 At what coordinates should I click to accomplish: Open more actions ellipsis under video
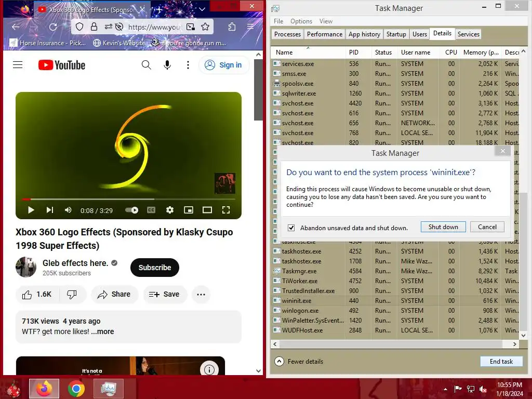pyautogui.click(x=201, y=294)
